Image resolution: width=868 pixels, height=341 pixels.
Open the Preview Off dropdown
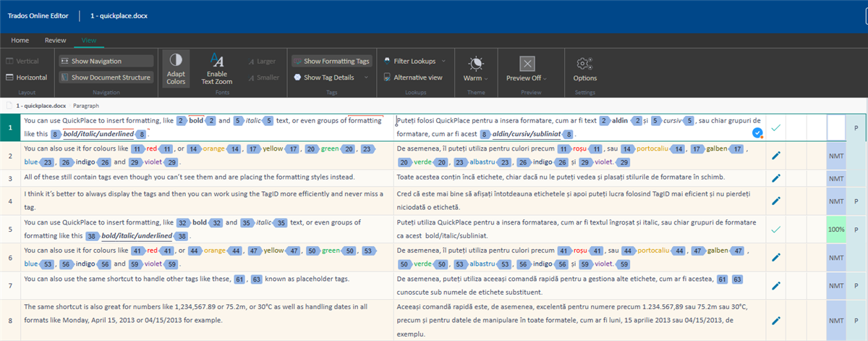pos(527,69)
